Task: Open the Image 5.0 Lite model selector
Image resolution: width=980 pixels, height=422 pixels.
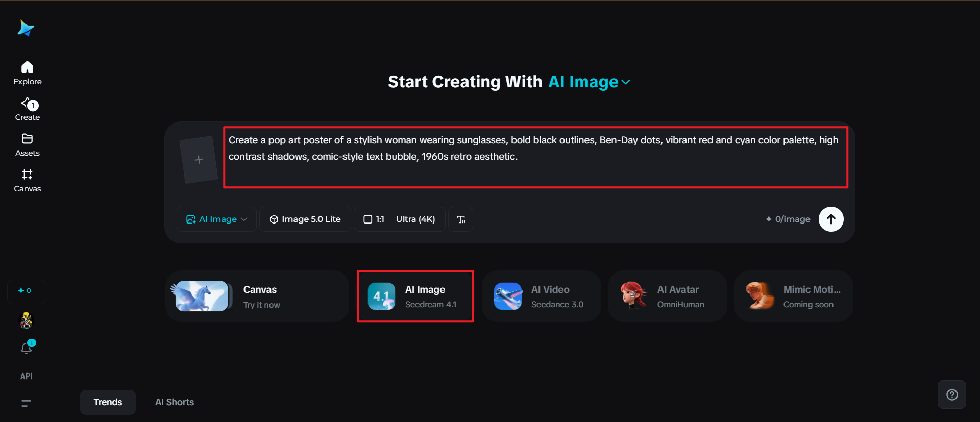Action: tap(305, 219)
